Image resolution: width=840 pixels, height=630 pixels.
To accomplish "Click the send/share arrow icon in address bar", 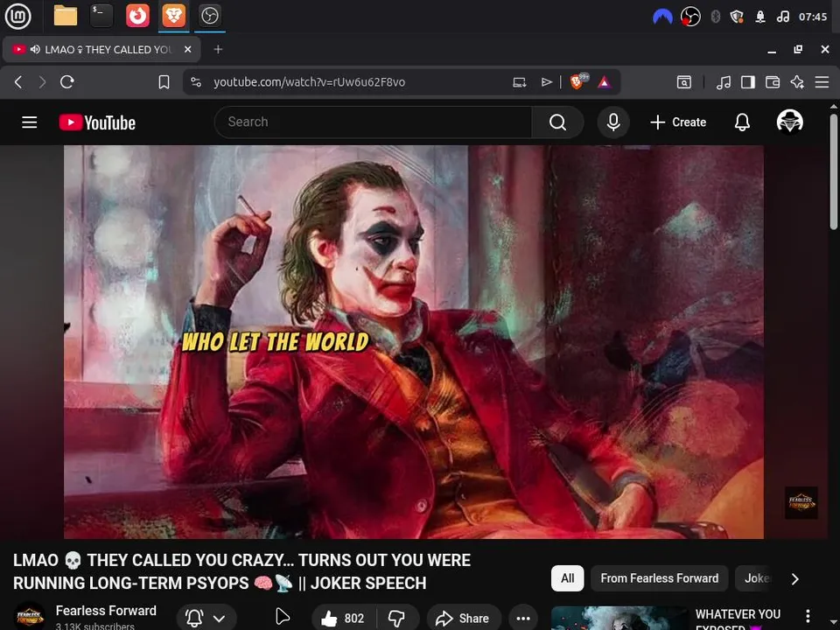I will 546,82.
